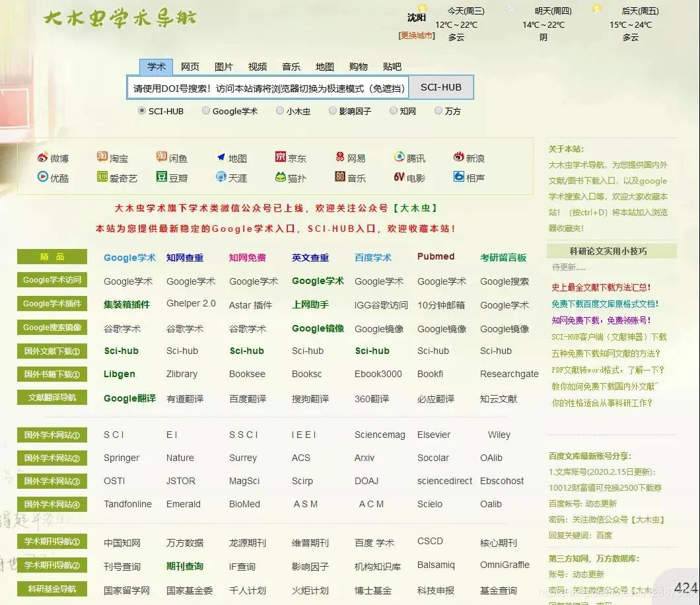Viewport: 700px width, 605px height.
Task: Click the 文献翻译导航 category button
Action: 52,398
